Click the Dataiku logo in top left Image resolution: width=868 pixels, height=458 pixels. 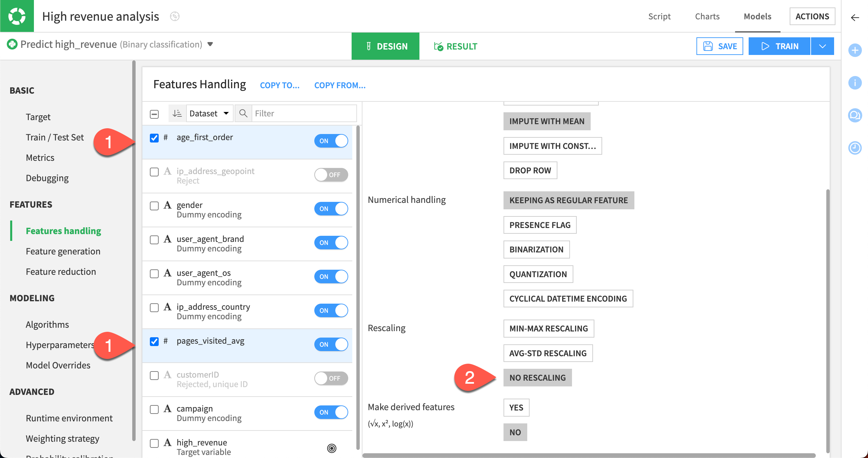(x=17, y=16)
